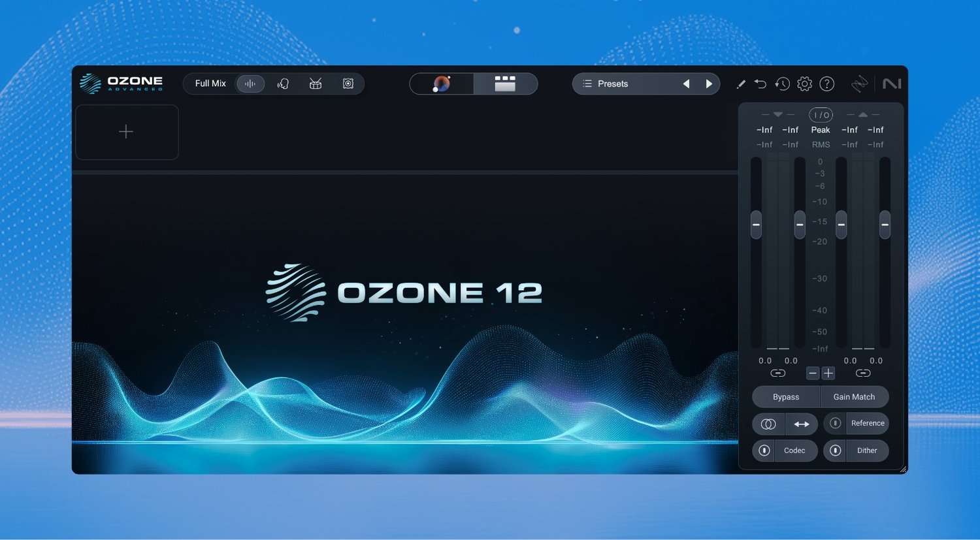980x540 pixels.
Task: Adjust the left input gain fader handle
Action: click(x=756, y=225)
